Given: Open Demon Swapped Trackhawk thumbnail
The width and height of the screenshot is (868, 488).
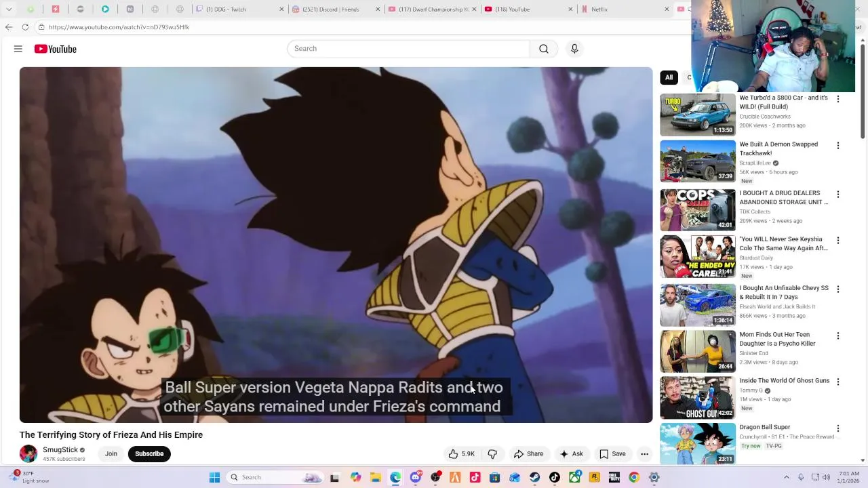Looking at the screenshot, I should click(698, 161).
